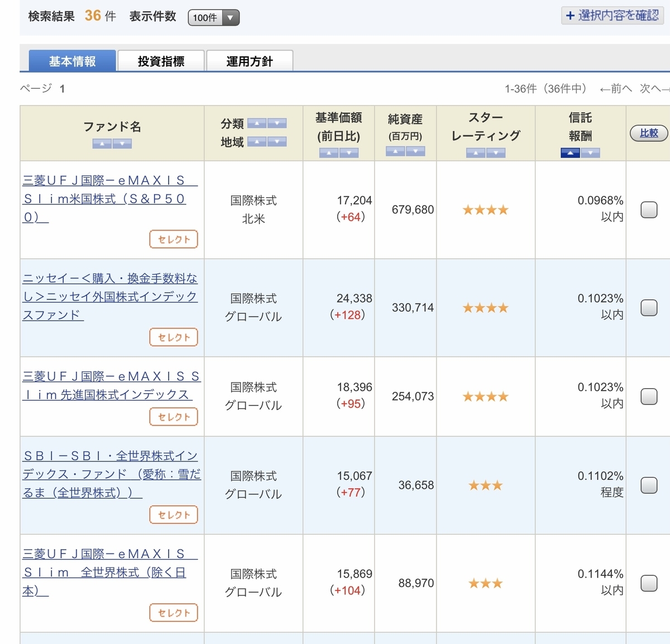This screenshot has width=670, height=644.
Task: Sort 信託報酬 trust fee descending arrow
Action: [x=590, y=153]
